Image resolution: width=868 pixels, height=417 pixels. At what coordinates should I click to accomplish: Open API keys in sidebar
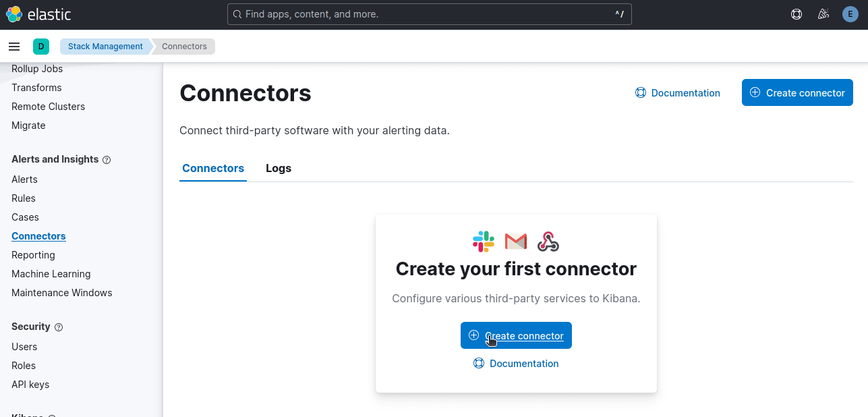point(30,385)
